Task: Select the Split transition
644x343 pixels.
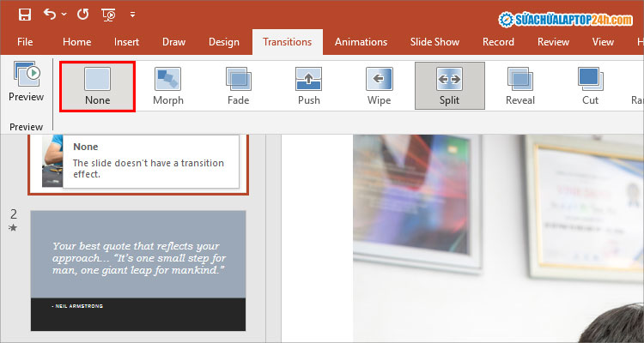Action: [x=450, y=86]
